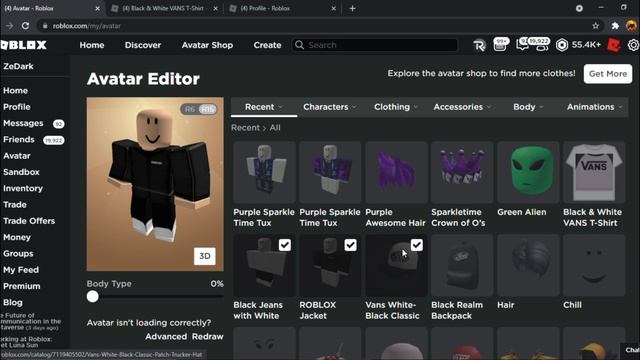
Task: Open Money in the left sidebar
Action: click(x=17, y=237)
